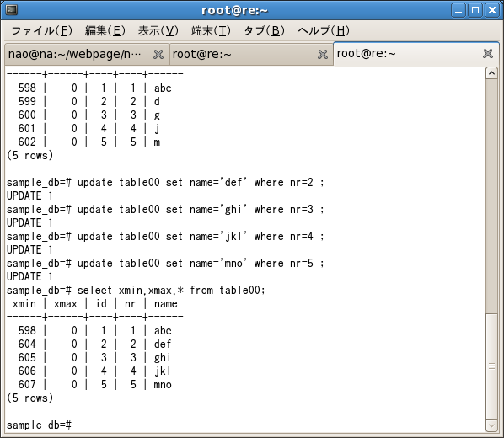Click the 'xmax' column header

(x=66, y=304)
